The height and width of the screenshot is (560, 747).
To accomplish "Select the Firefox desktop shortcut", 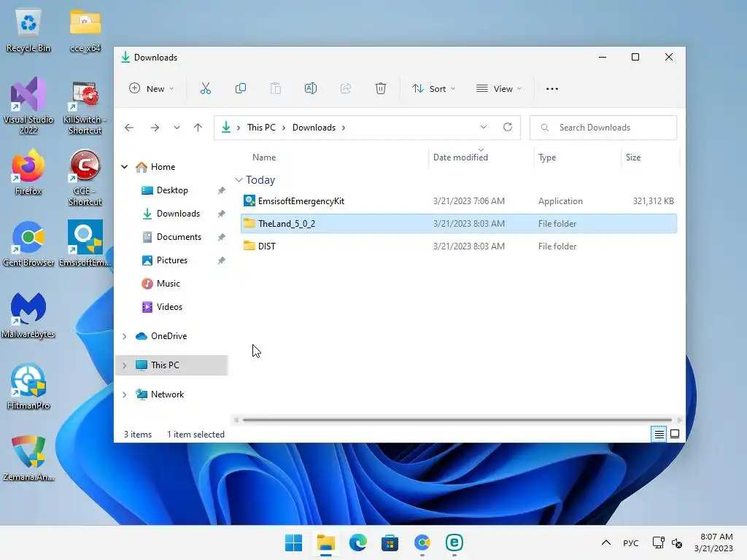I will (x=28, y=172).
